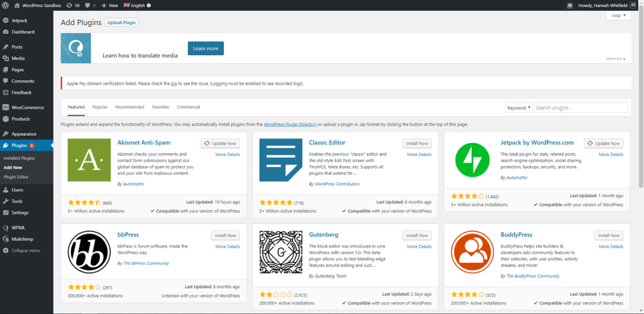This screenshot has height=314, width=644.
Task: Go to Installed Plugins submenu
Action: coord(19,158)
